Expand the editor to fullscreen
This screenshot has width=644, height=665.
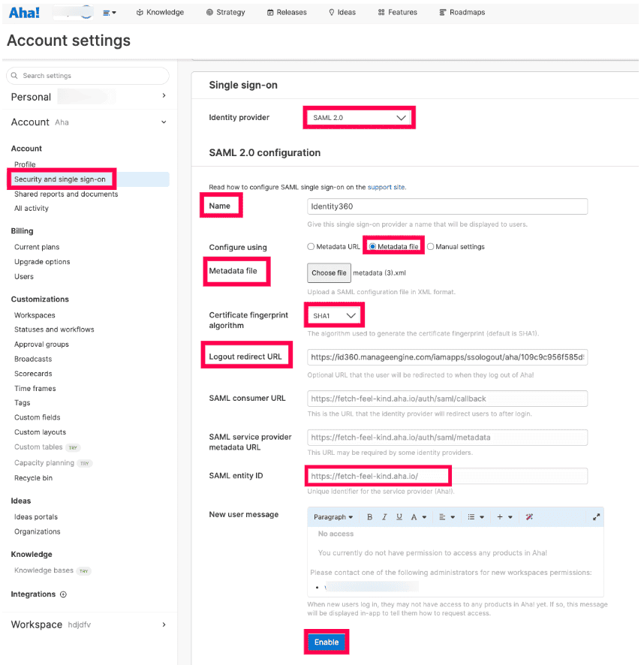[596, 517]
